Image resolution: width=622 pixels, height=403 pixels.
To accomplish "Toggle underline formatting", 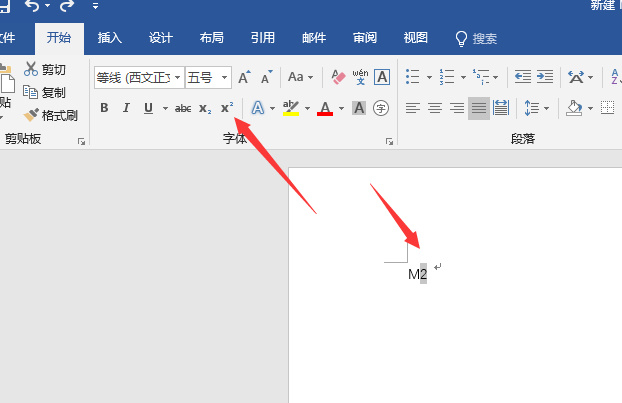I will coord(148,108).
